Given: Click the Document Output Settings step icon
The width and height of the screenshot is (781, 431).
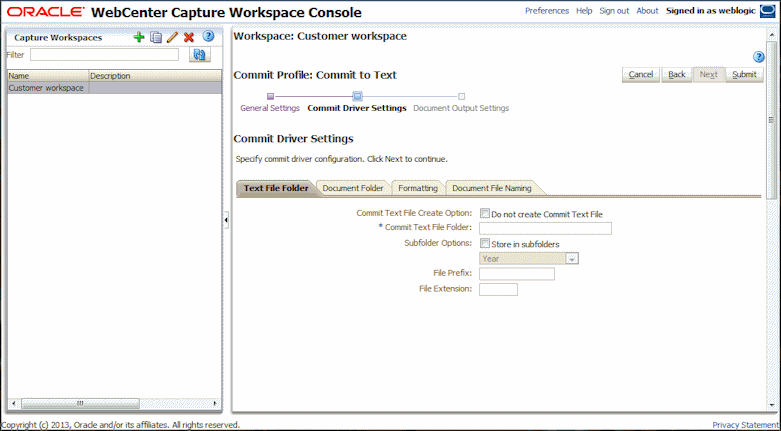Looking at the screenshot, I should (x=461, y=96).
